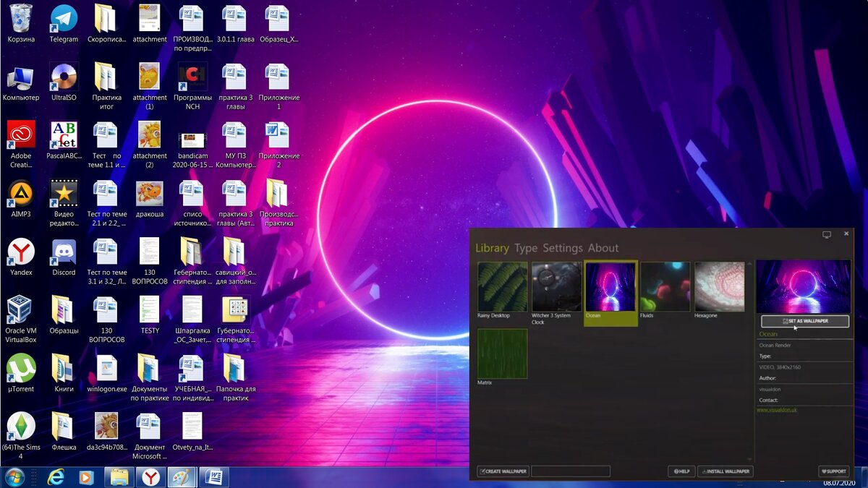Image resolution: width=868 pixels, height=488 pixels.
Task: Open the Settings tab
Action: coord(563,248)
